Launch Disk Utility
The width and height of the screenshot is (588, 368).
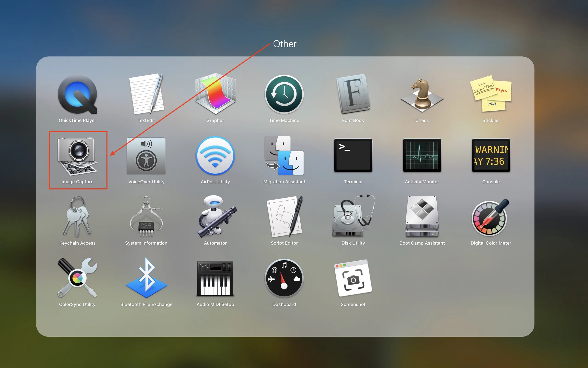353,216
